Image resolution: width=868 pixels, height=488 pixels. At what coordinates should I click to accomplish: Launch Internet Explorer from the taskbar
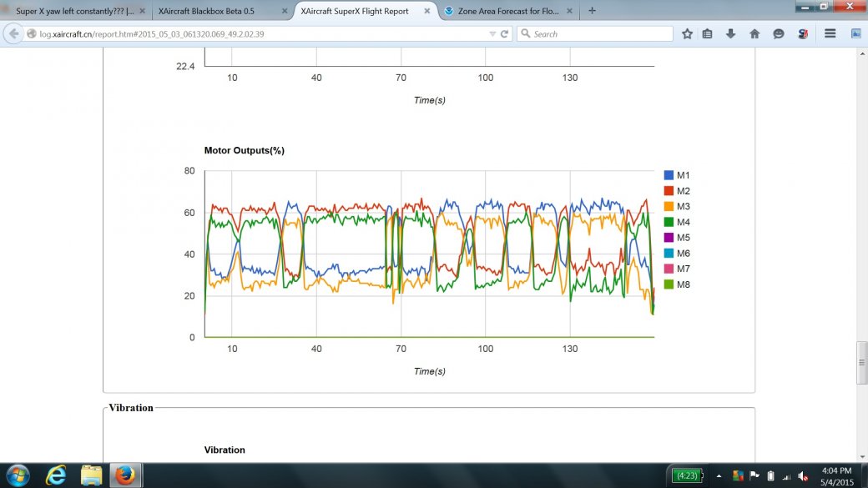[x=55, y=475]
